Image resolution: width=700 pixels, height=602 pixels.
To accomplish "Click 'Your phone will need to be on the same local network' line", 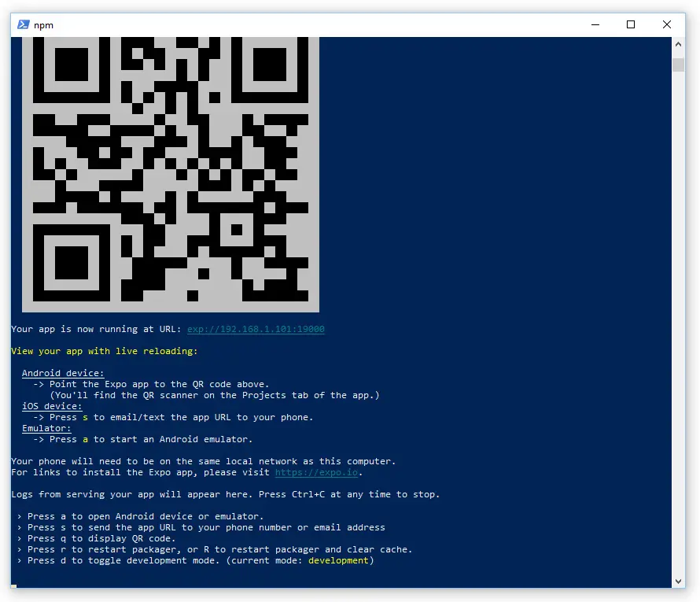I will pyautogui.click(x=203, y=461).
